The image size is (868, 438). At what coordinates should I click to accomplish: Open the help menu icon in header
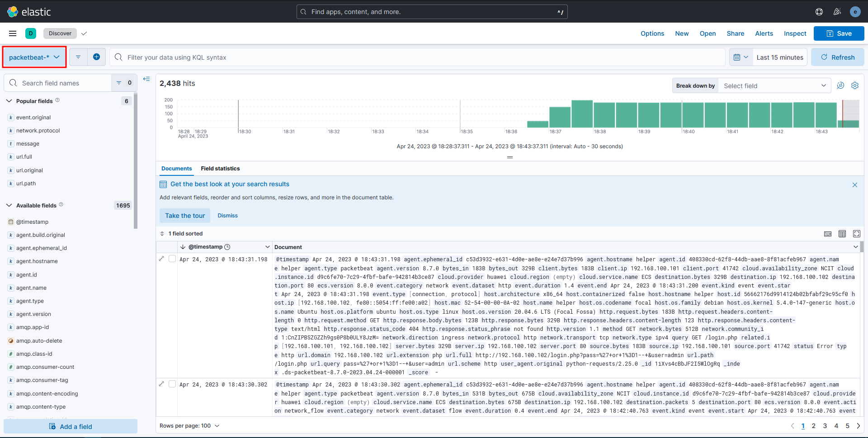click(x=819, y=12)
